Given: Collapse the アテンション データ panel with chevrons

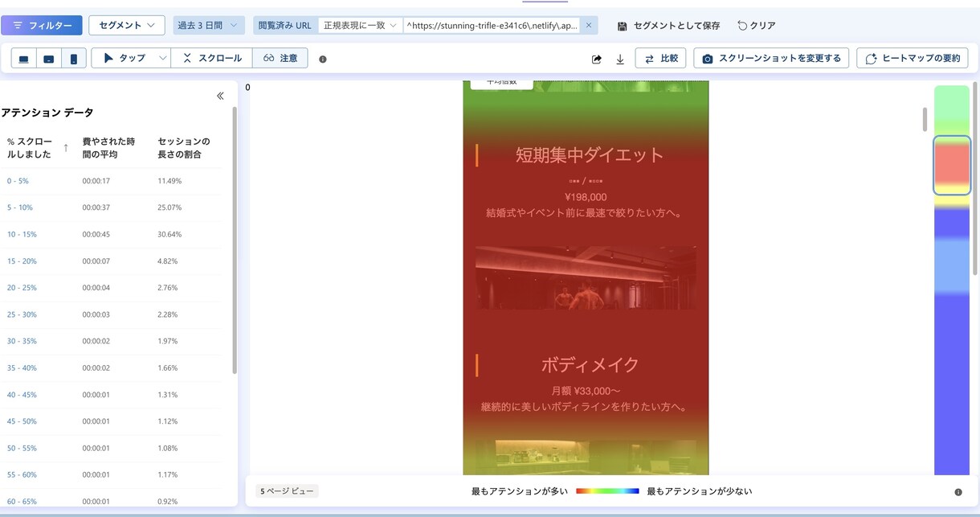Looking at the screenshot, I should point(220,96).
